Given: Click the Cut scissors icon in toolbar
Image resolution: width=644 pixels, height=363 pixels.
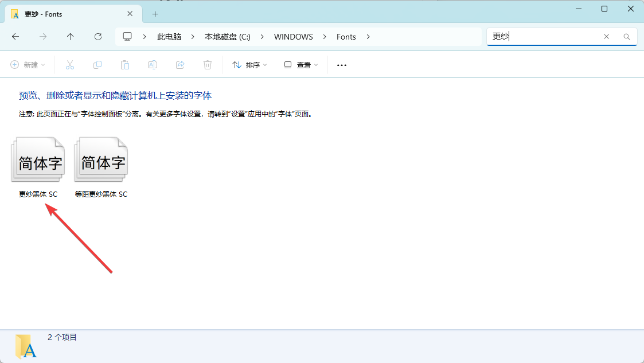Looking at the screenshot, I should coord(70,65).
